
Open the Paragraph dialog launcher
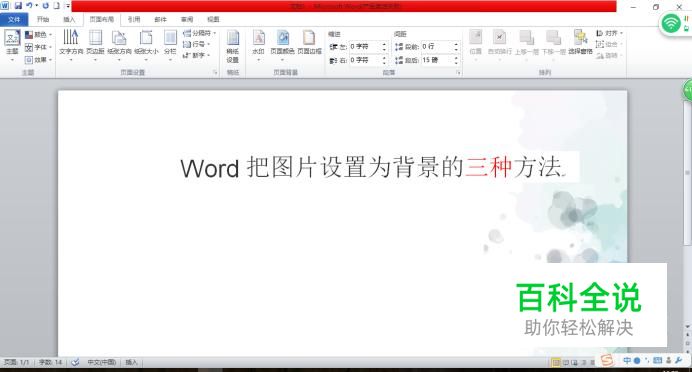[x=459, y=73]
